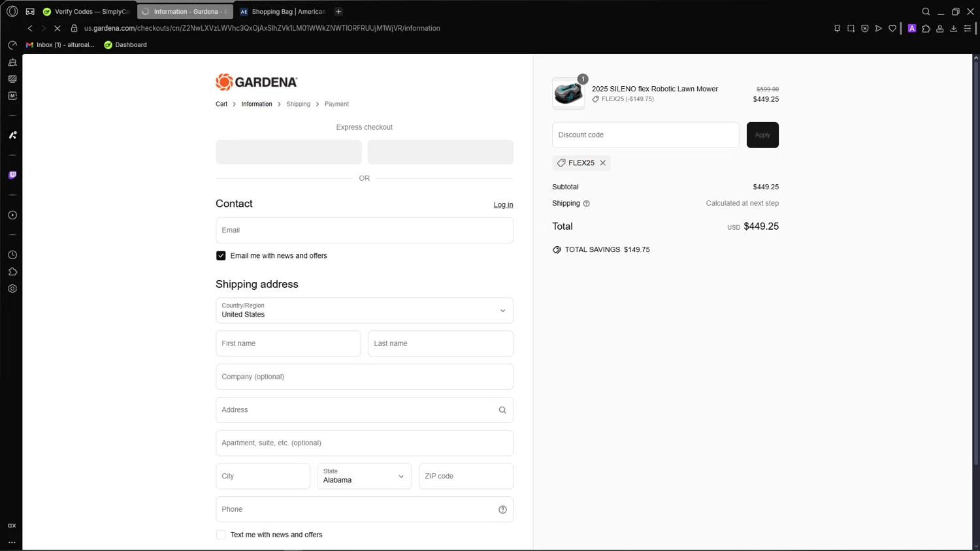Open the downloads icon
Image resolution: width=980 pixels, height=551 pixels.
pyautogui.click(x=954, y=28)
